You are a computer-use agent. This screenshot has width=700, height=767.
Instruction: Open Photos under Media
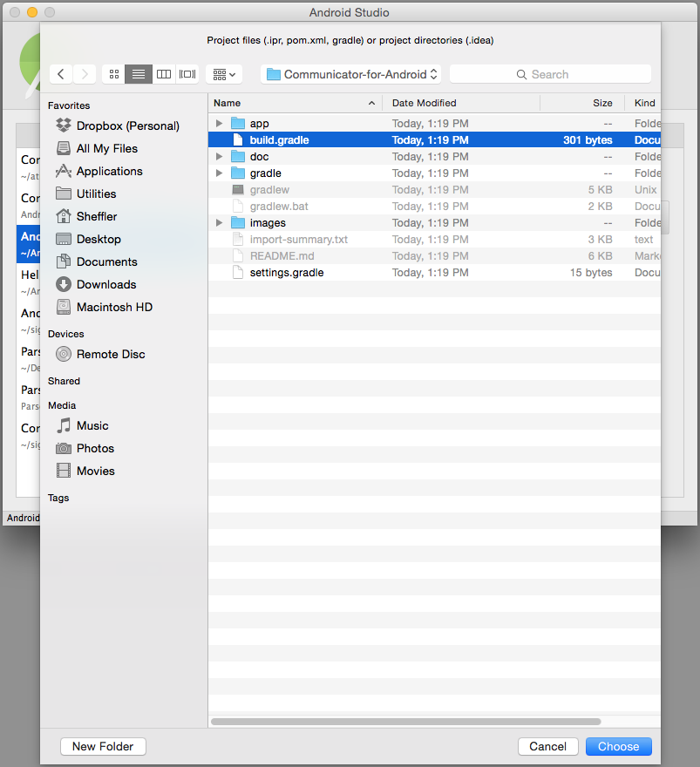[x=85, y=448]
